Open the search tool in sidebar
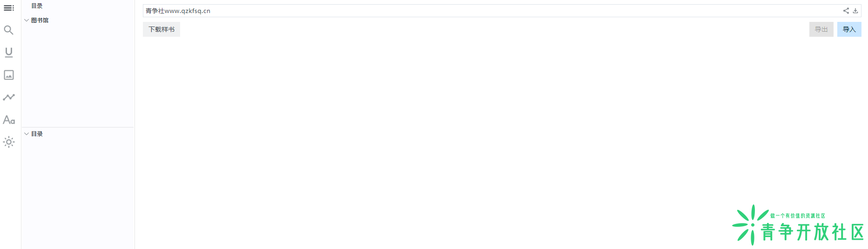The image size is (868, 249). (9, 30)
